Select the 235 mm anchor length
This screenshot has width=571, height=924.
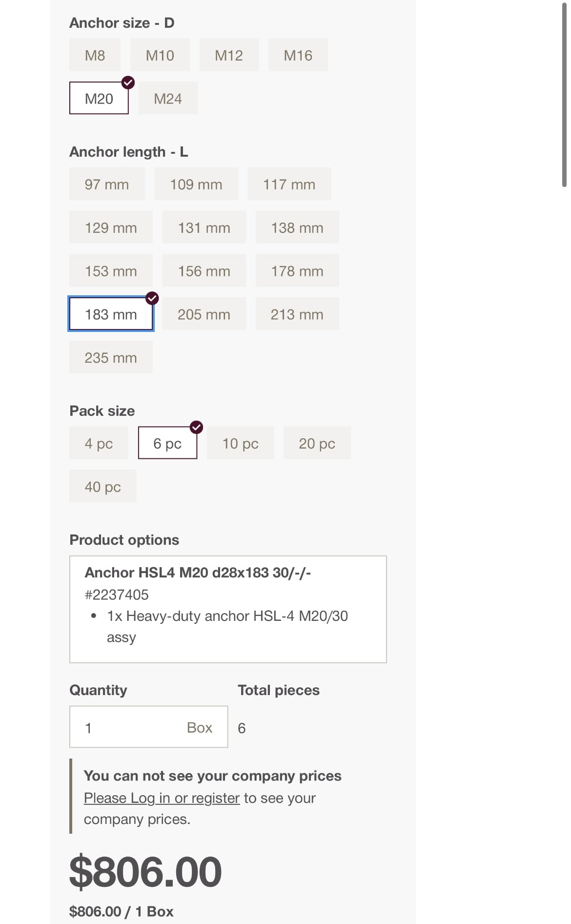(111, 357)
